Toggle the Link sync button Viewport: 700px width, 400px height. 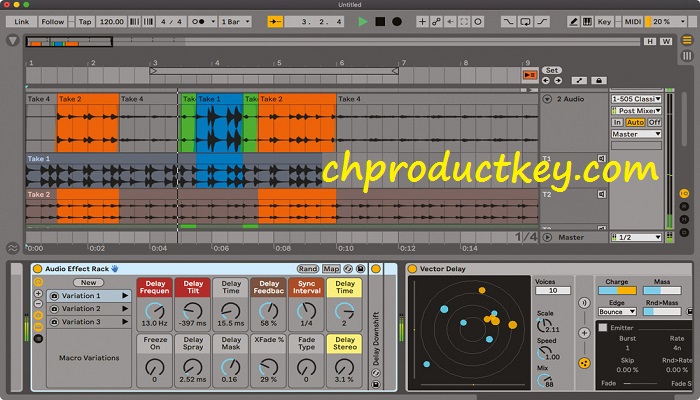coord(21,21)
